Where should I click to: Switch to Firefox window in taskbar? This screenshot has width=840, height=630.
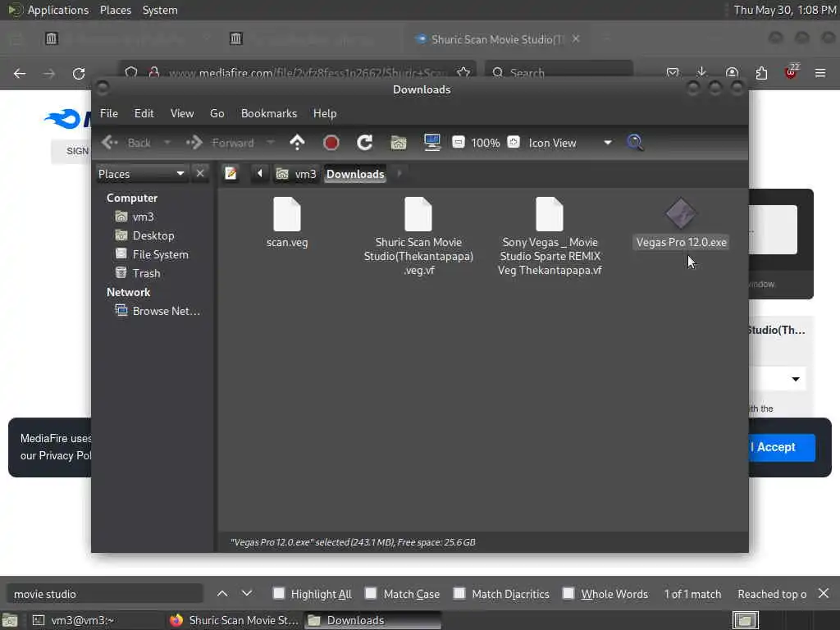coord(234,620)
